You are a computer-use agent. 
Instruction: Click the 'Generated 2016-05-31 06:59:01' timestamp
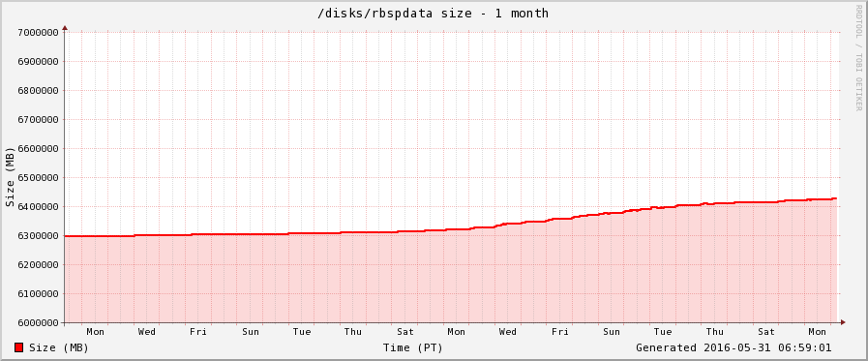point(733,347)
